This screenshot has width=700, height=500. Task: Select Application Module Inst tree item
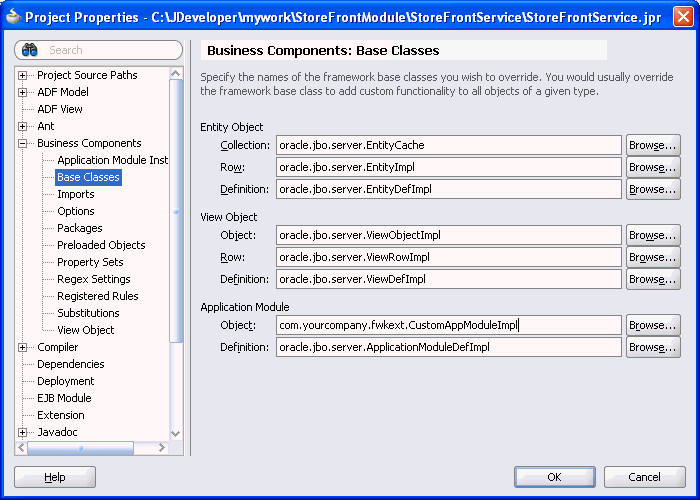pyautogui.click(x=112, y=160)
